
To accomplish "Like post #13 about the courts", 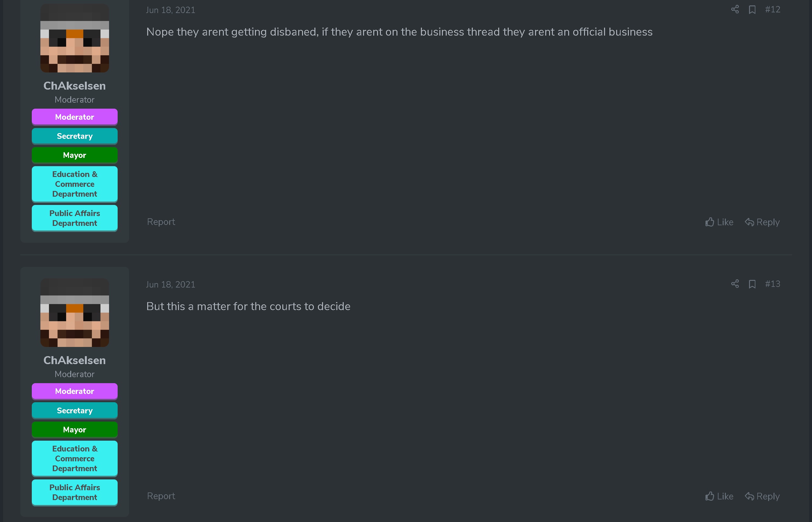I will pos(719,496).
